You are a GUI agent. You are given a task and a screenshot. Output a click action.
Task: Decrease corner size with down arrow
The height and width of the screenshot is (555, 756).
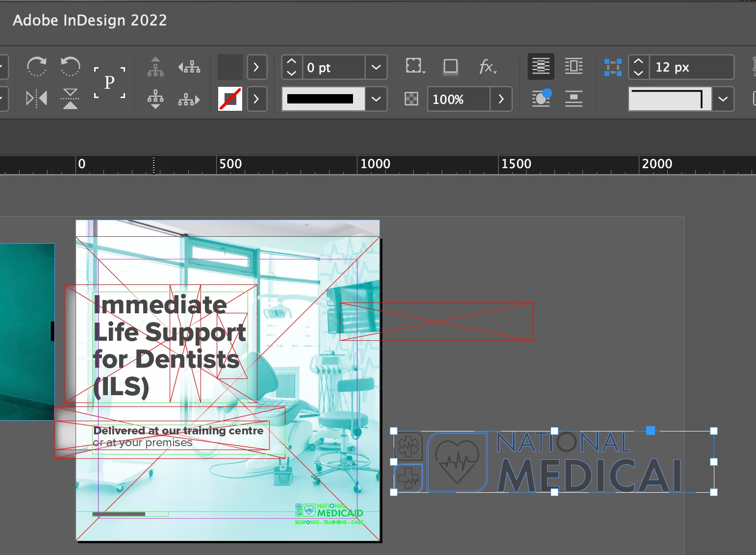point(638,73)
